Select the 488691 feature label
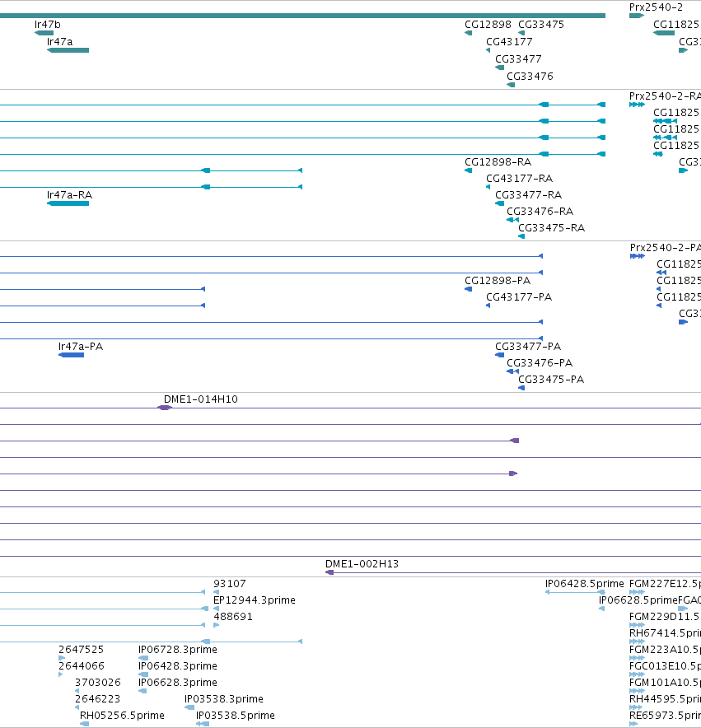701x728 pixels. point(233,617)
